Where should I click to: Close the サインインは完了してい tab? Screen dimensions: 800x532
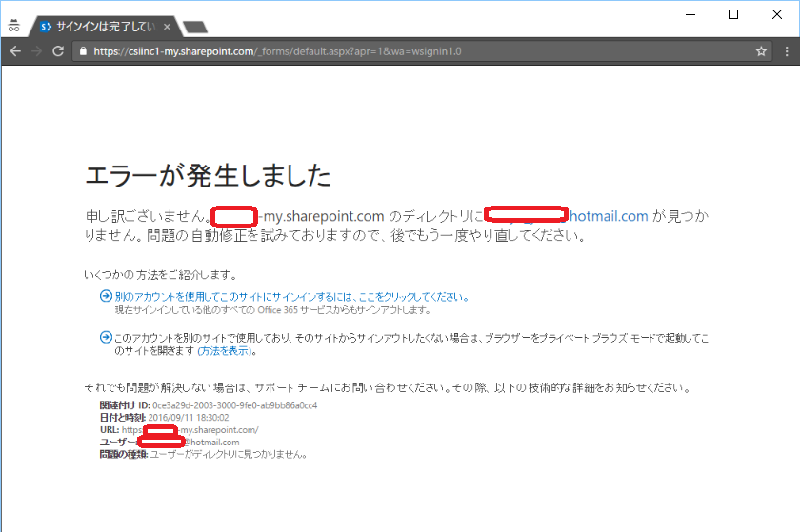click(x=167, y=27)
